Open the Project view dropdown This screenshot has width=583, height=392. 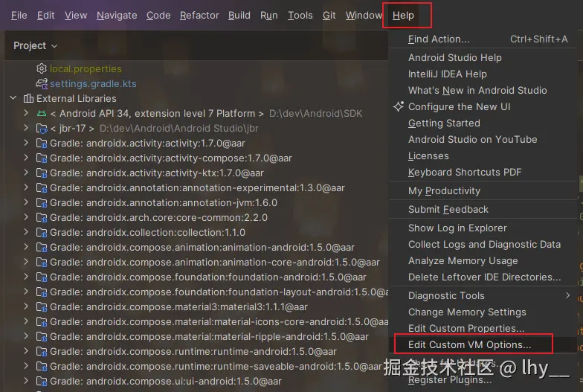tap(36, 46)
